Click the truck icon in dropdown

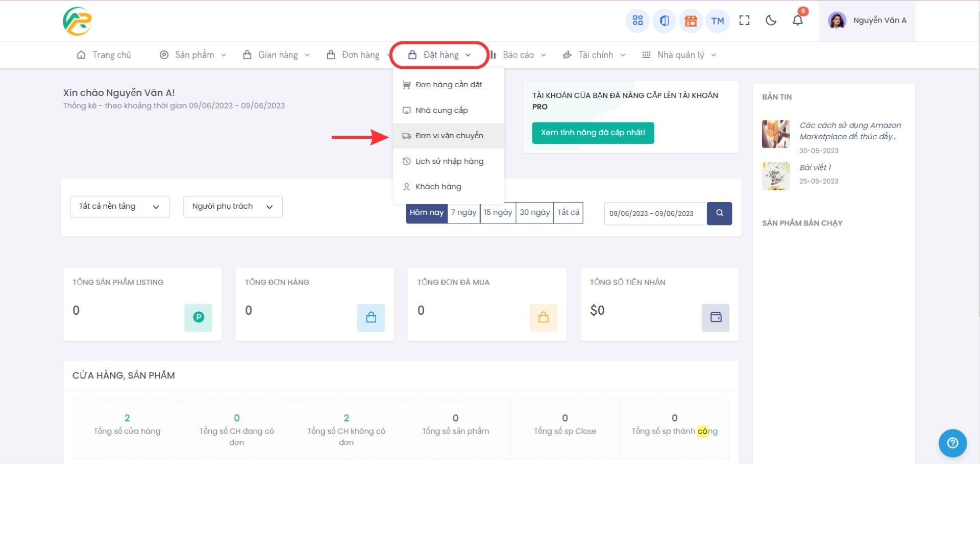[407, 136]
